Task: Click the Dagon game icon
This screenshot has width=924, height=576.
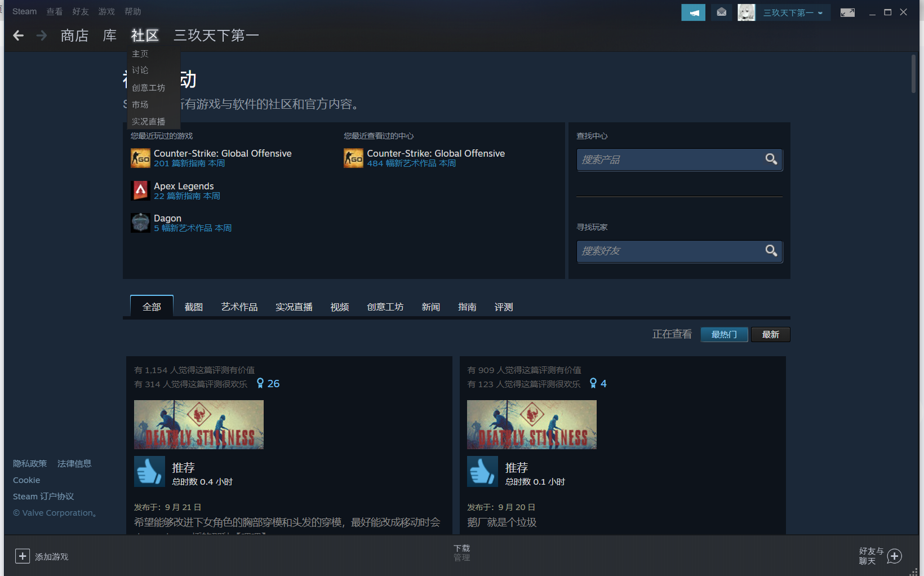Action: pos(140,223)
